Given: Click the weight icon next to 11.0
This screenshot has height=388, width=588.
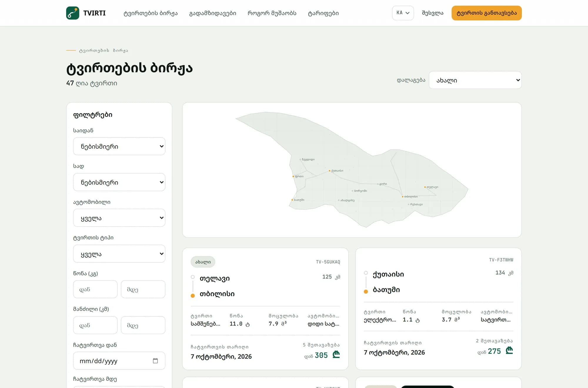Looking at the screenshot, I should pyautogui.click(x=248, y=324).
